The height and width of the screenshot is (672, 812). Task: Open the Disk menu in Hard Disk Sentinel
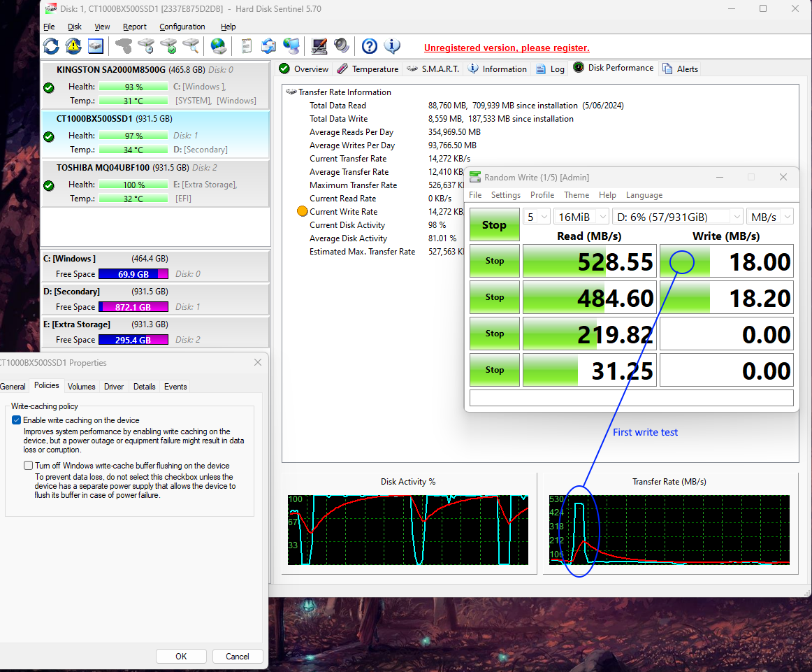tap(75, 27)
